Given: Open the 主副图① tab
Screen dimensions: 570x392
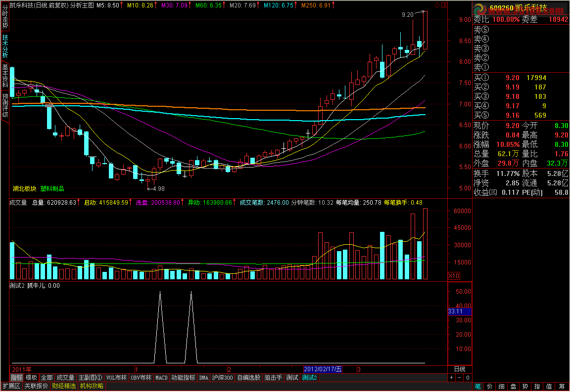Looking at the screenshot, I should tap(90, 378).
